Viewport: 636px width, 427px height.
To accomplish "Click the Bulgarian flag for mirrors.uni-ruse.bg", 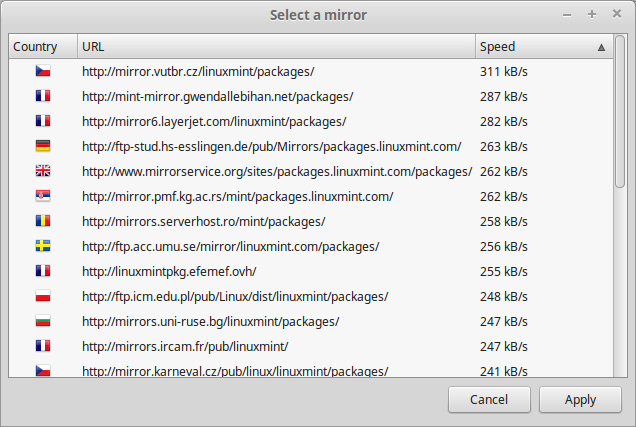I will [x=43, y=321].
